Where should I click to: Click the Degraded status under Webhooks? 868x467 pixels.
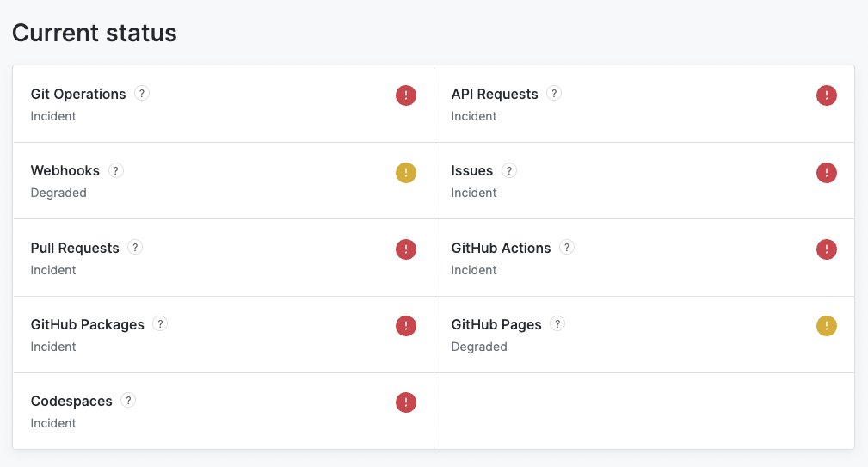coord(58,194)
